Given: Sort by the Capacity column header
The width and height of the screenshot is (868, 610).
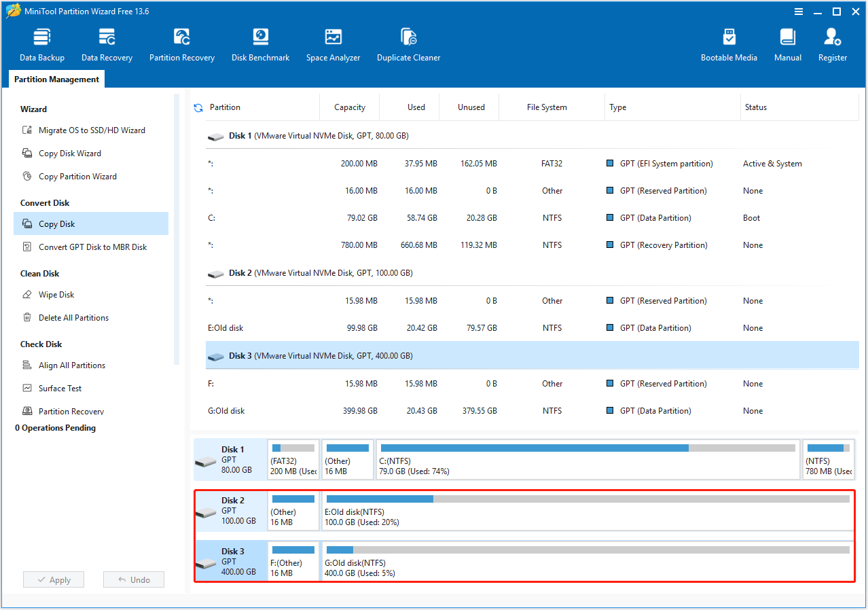Looking at the screenshot, I should (350, 107).
